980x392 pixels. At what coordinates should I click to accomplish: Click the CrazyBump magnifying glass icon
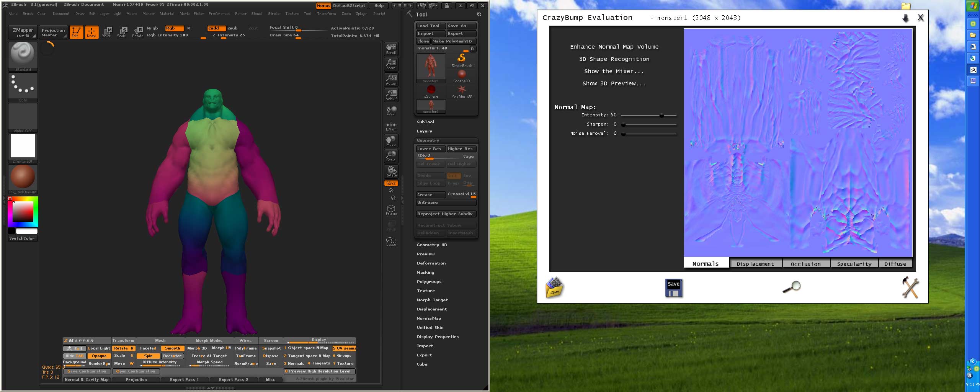click(x=792, y=287)
